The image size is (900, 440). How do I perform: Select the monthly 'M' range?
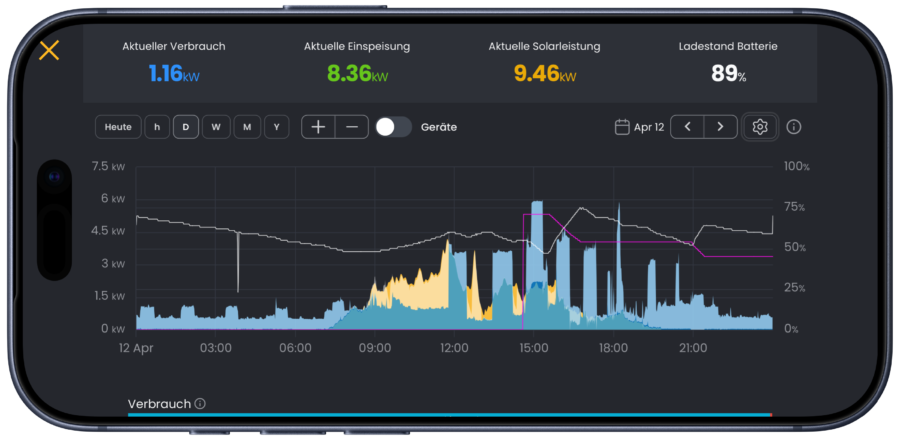(x=247, y=127)
